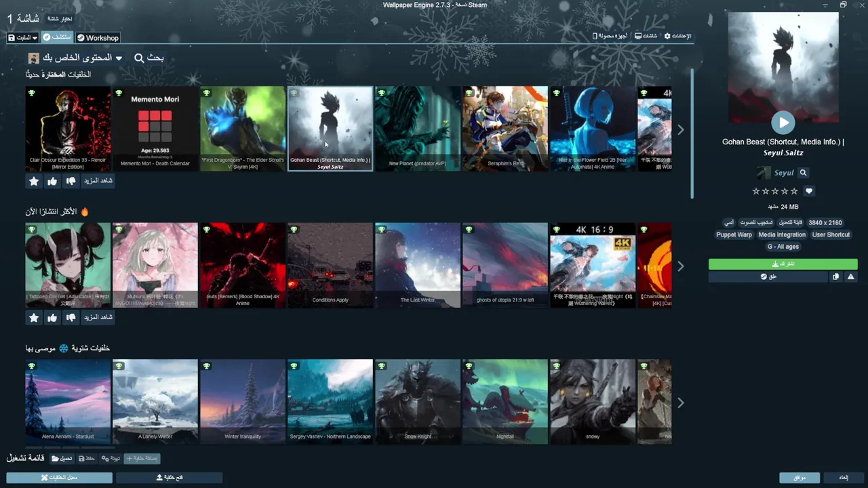The image size is (868, 488).
Task: Favorite the trending now row with star
Action: pos(34,317)
